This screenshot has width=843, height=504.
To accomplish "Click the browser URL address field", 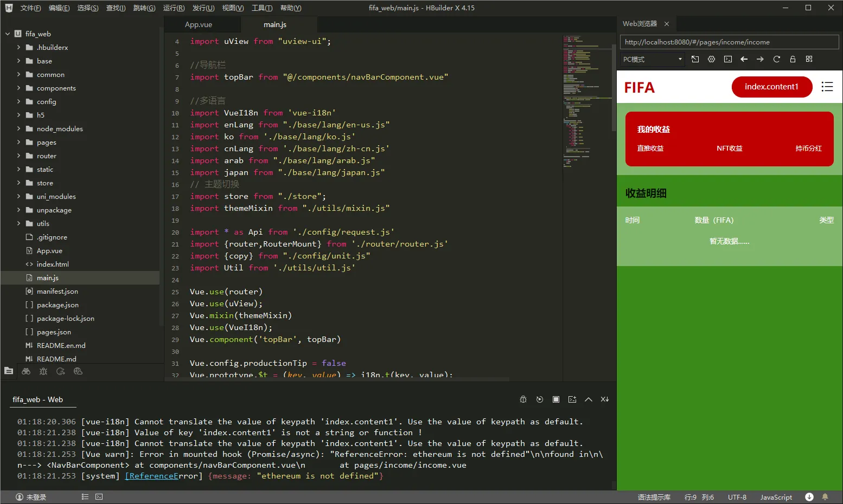I will 729,42.
